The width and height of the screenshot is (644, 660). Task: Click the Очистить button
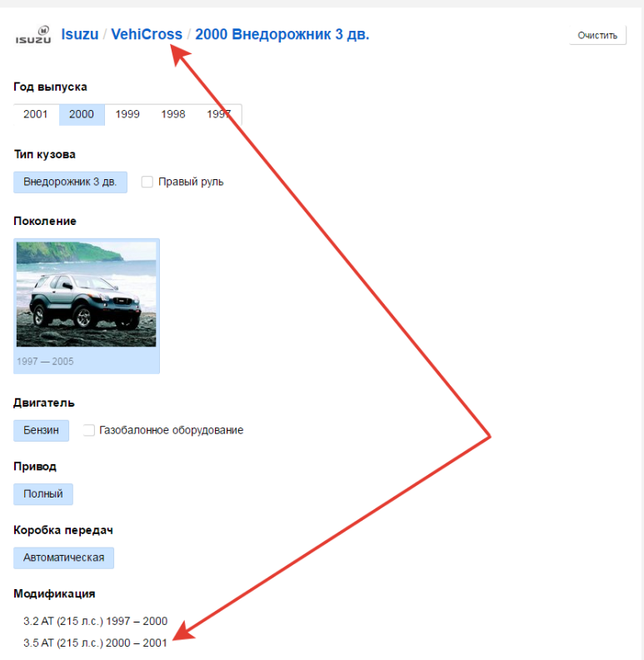click(x=597, y=35)
